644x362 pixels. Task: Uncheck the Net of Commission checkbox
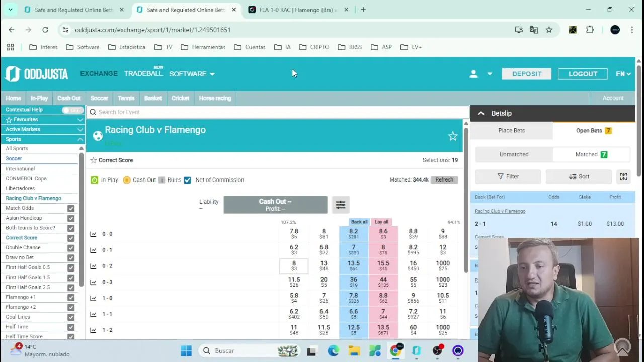point(187,180)
